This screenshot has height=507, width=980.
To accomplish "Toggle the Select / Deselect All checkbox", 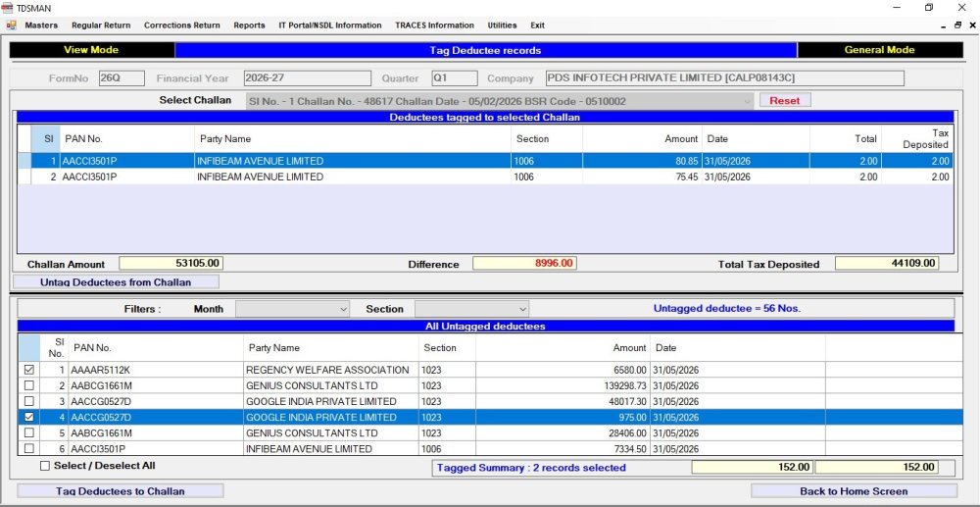I will coord(44,466).
